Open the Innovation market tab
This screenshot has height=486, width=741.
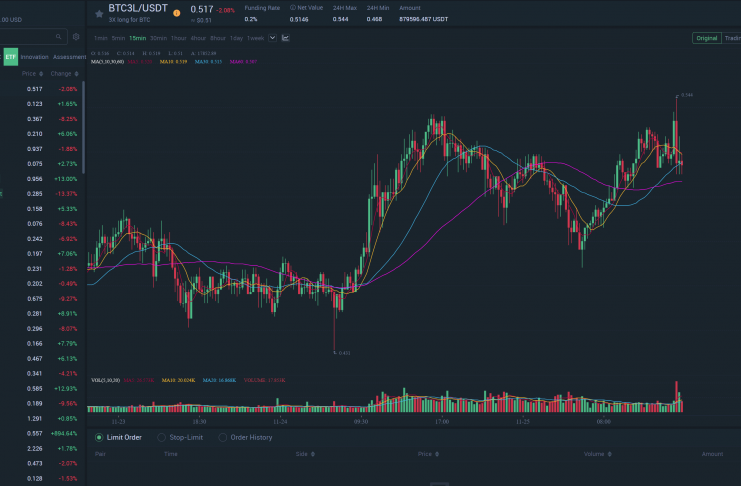(34, 57)
